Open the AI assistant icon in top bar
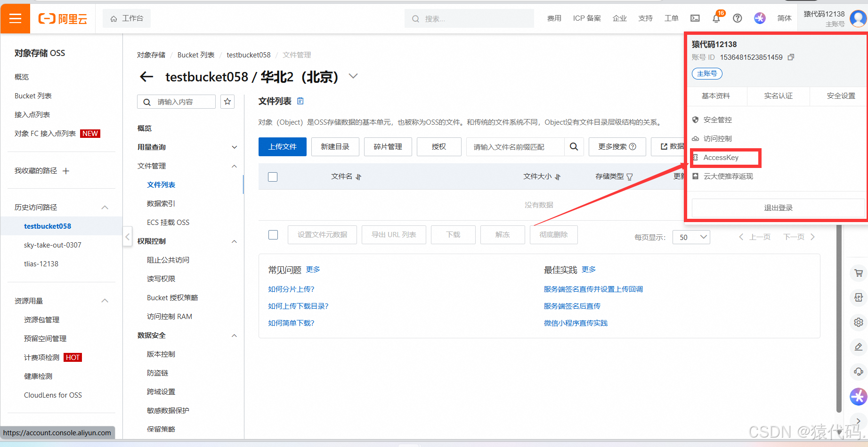Viewport: 868px width, 447px height. point(760,18)
